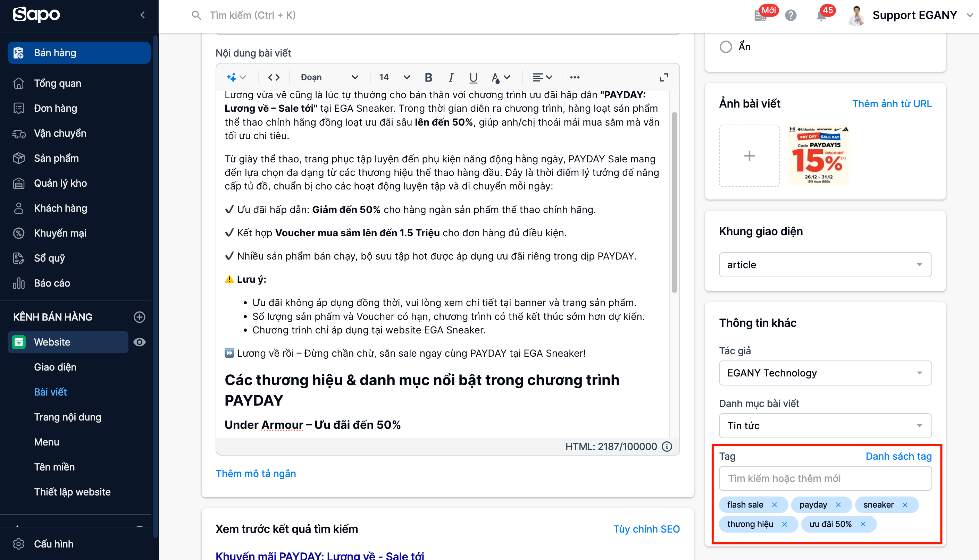The image size is (979, 560).
Task: Toggle italic text formatting
Action: [x=451, y=77]
